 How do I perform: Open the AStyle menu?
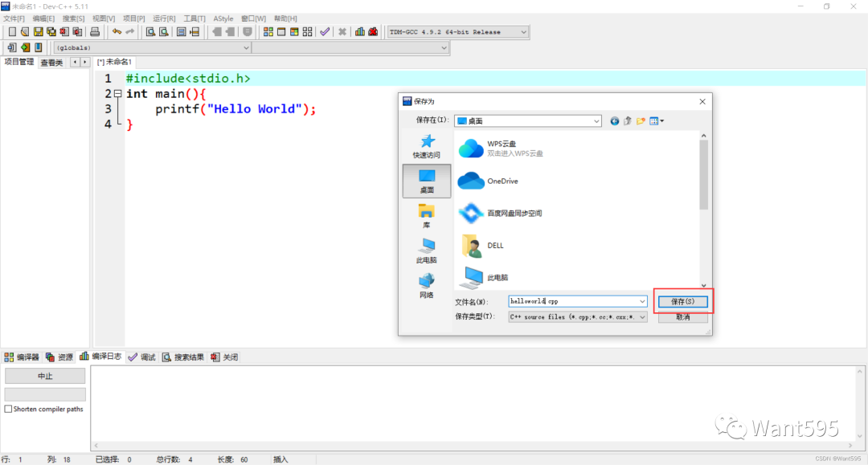point(223,18)
